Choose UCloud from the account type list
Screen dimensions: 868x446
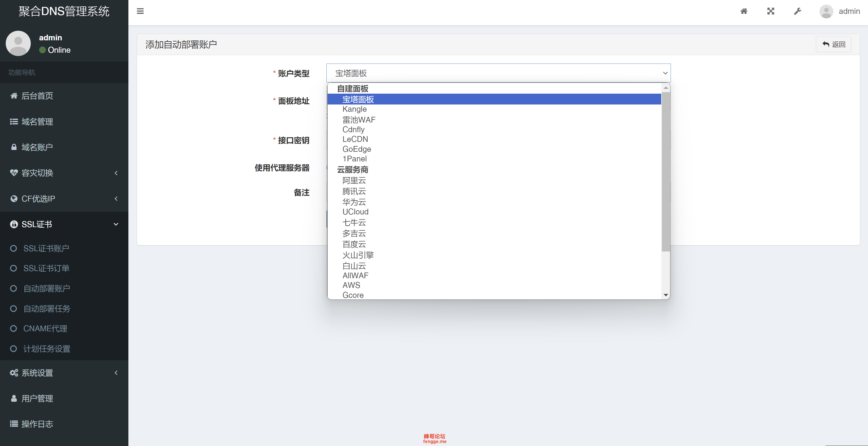494,212
